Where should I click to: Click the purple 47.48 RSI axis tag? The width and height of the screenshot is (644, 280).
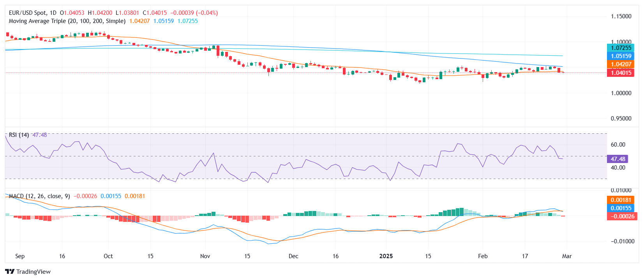(x=618, y=159)
